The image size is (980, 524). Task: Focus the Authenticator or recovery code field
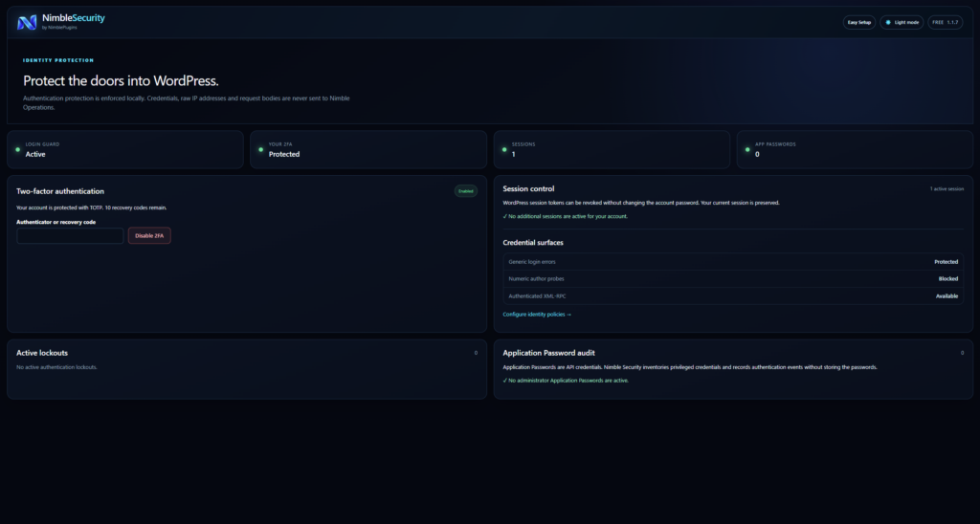tap(70, 235)
